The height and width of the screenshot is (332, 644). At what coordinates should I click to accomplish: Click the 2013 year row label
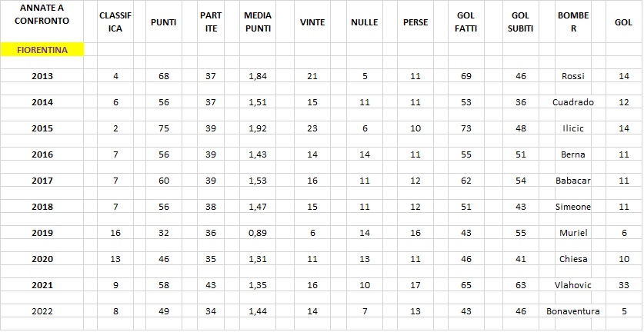tap(42, 76)
